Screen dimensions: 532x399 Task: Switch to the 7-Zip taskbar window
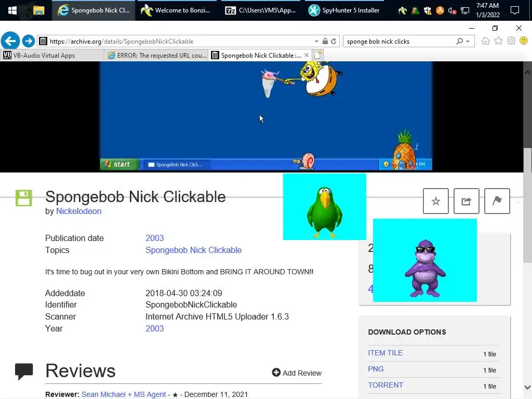click(x=261, y=10)
